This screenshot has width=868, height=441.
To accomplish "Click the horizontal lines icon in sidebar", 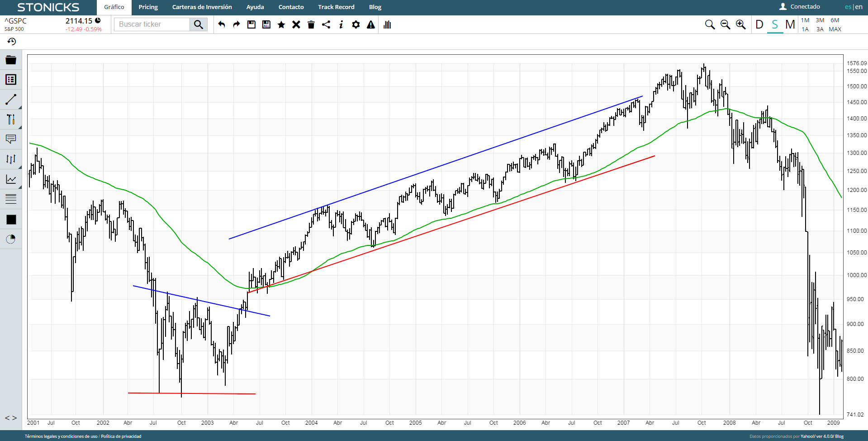I will coord(11,198).
